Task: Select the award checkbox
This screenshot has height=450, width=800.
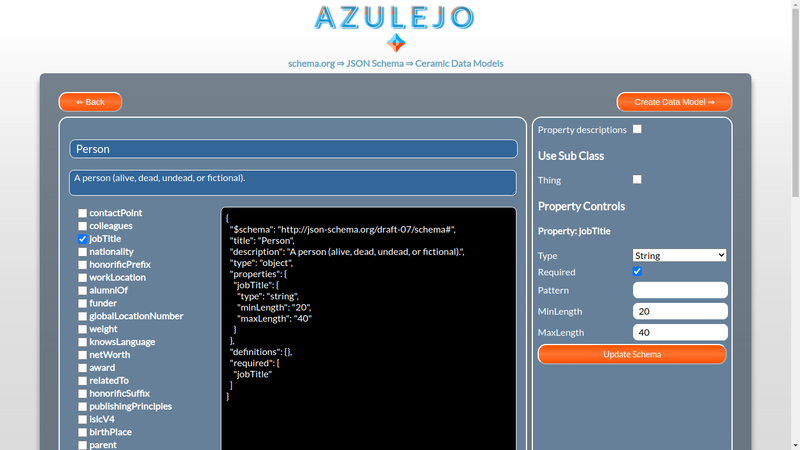Action: pyautogui.click(x=82, y=367)
